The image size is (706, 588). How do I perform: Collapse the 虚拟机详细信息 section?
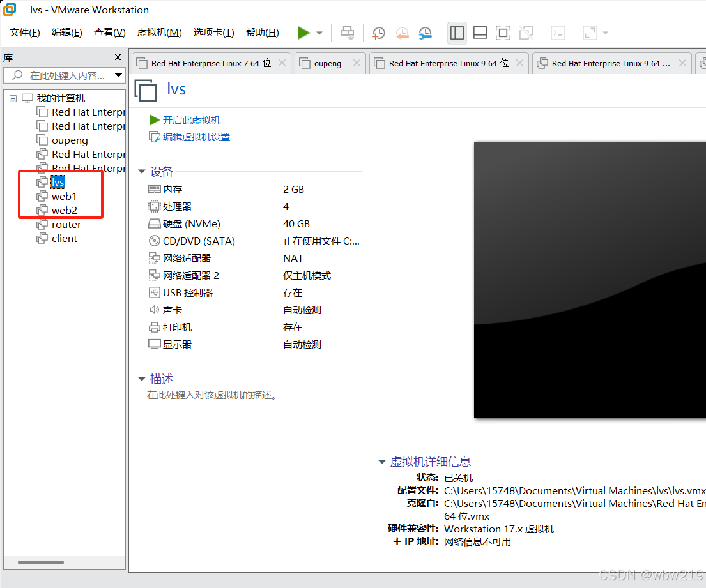pyautogui.click(x=382, y=462)
